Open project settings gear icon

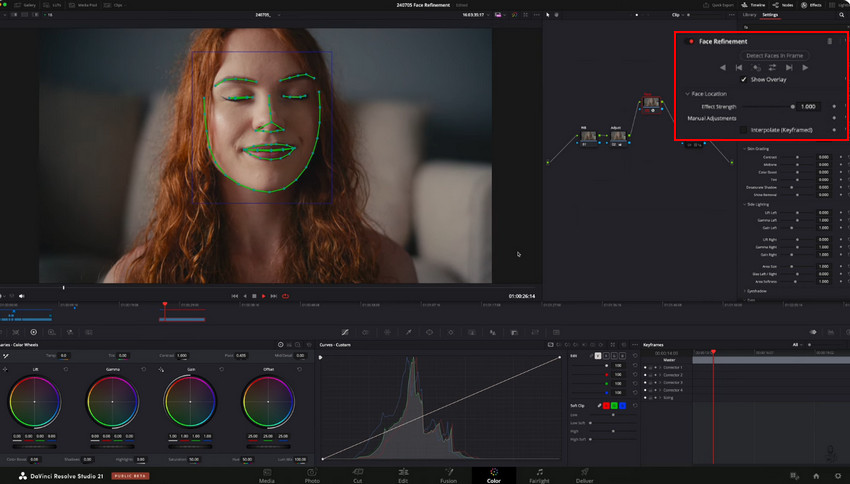pyautogui.click(x=838, y=476)
